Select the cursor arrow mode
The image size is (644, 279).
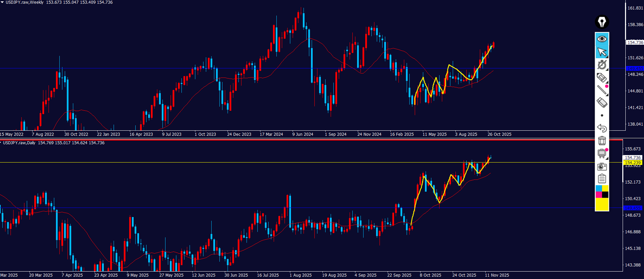(602, 52)
